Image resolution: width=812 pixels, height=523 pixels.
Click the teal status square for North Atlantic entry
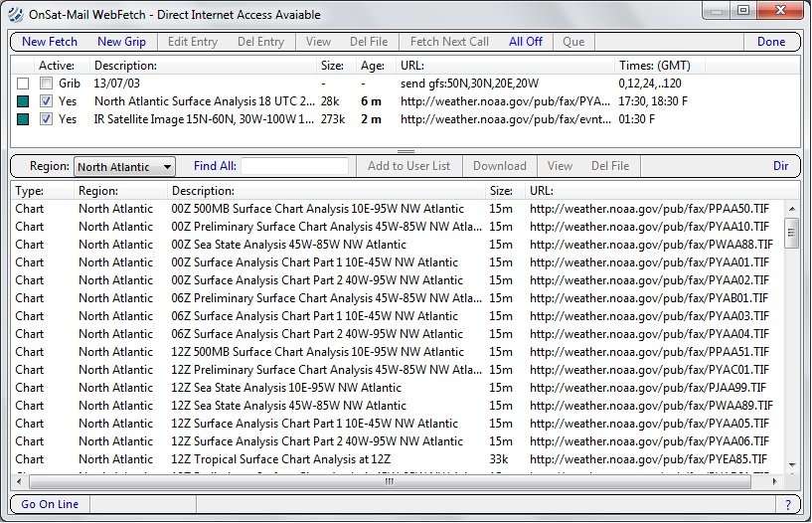pyautogui.click(x=23, y=101)
